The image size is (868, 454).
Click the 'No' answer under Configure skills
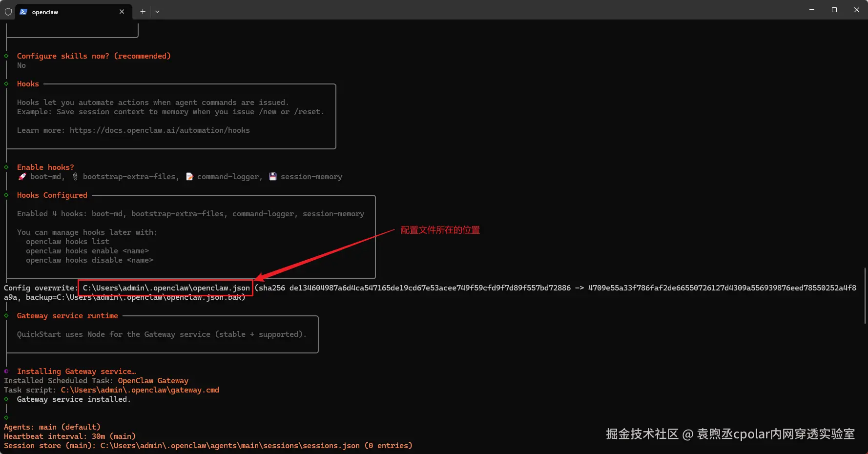tap(21, 65)
